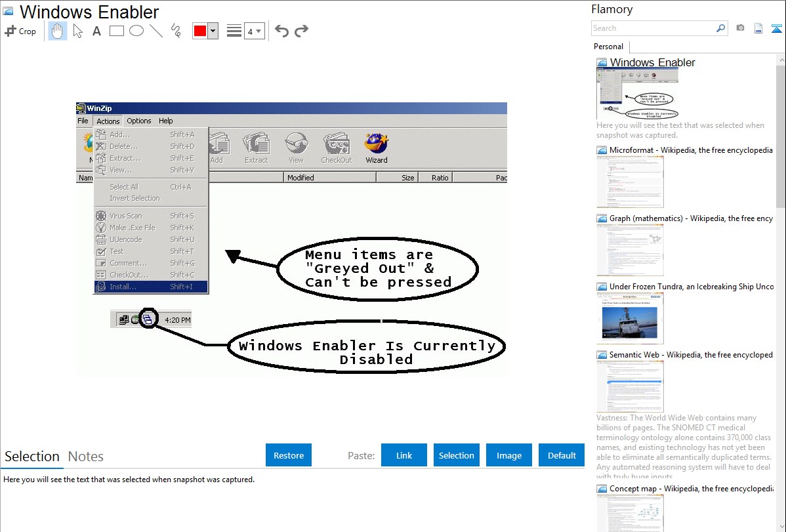
Task: Open the Windows Enabler snapshot thumbnail
Action: [638, 94]
